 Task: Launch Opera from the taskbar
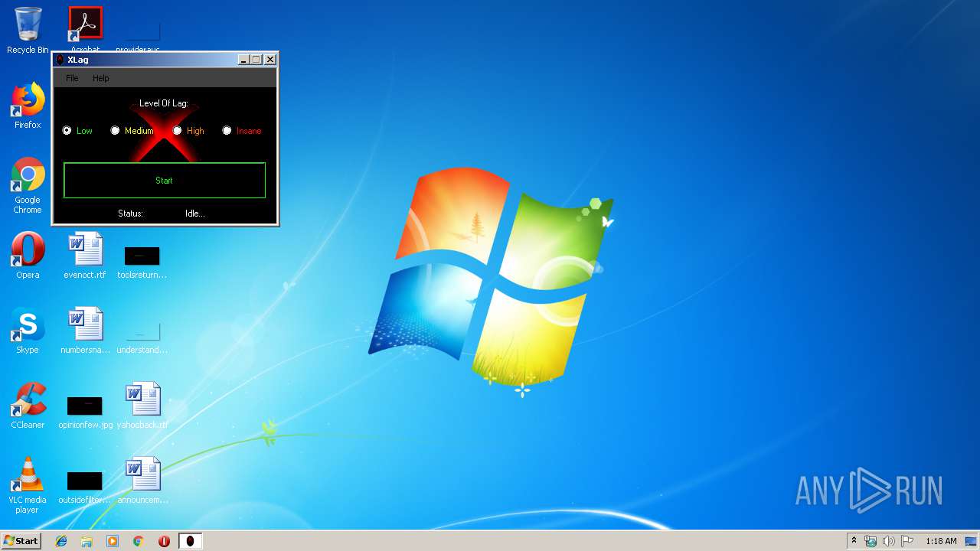click(x=164, y=541)
